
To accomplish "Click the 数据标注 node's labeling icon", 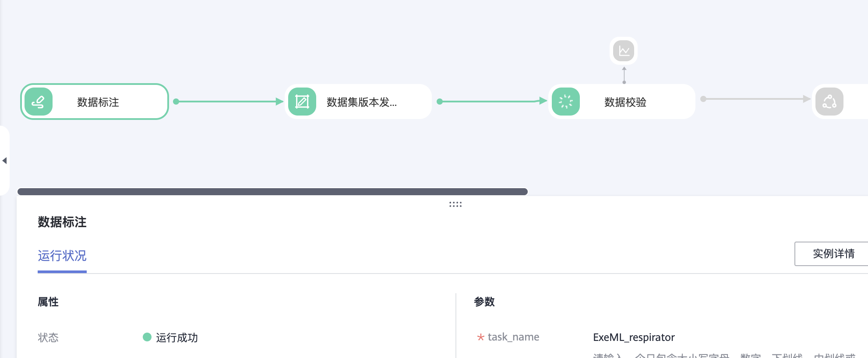I will (x=39, y=102).
